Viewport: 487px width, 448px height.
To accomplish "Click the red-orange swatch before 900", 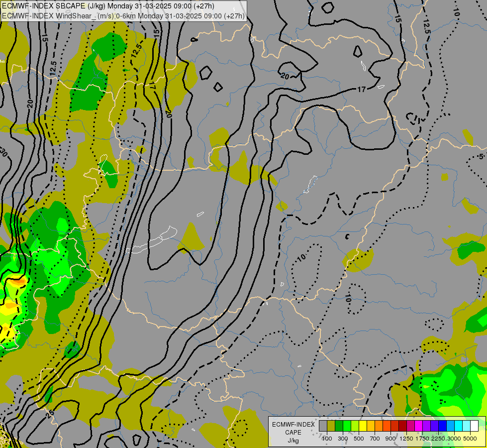I will coord(387,426).
